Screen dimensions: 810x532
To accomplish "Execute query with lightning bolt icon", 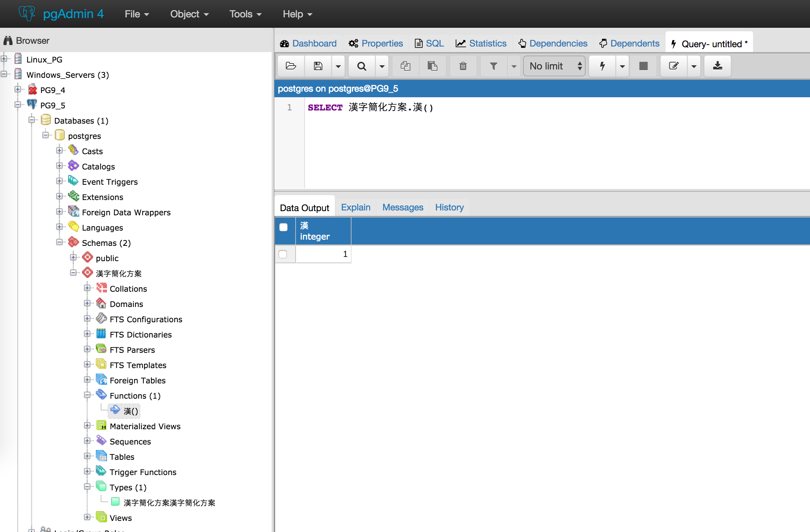I will [602, 66].
